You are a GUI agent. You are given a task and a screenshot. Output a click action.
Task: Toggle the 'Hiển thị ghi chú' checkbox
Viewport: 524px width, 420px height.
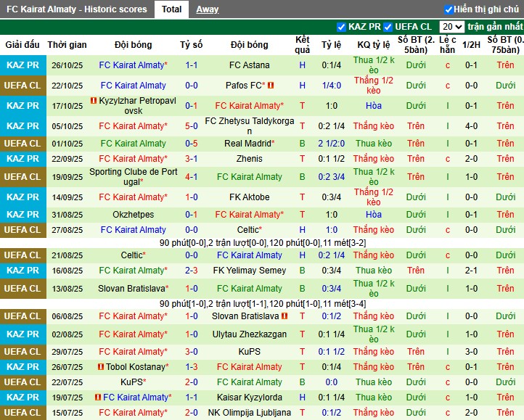pos(449,9)
